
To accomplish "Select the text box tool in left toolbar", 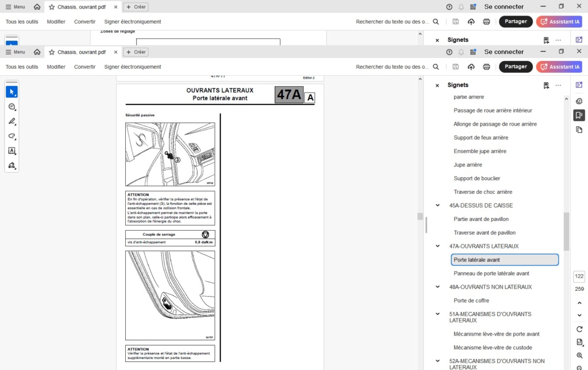I will point(11,150).
